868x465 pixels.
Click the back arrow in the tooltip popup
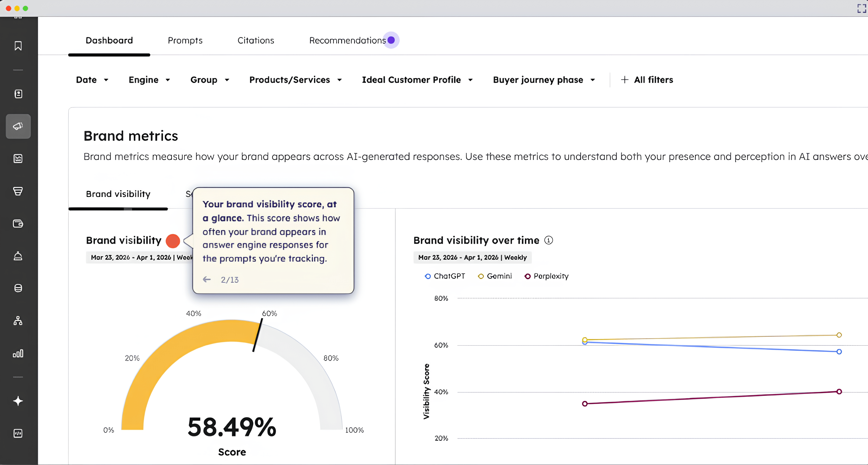coord(206,279)
